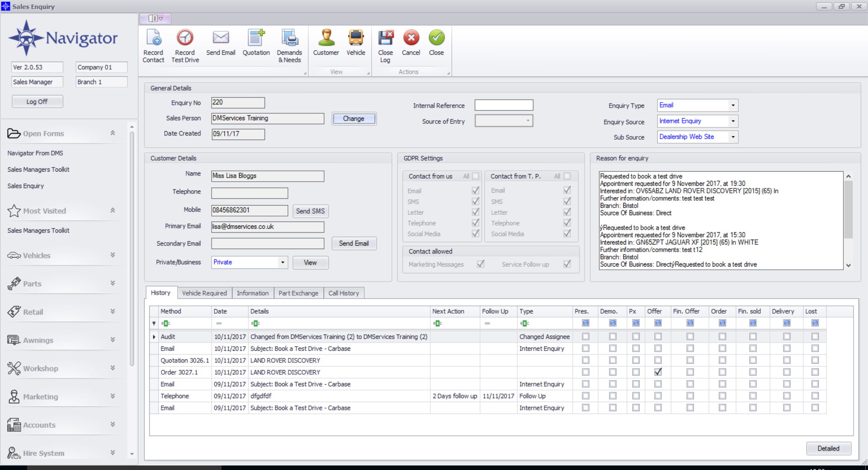View the Customer record icon

point(326,38)
